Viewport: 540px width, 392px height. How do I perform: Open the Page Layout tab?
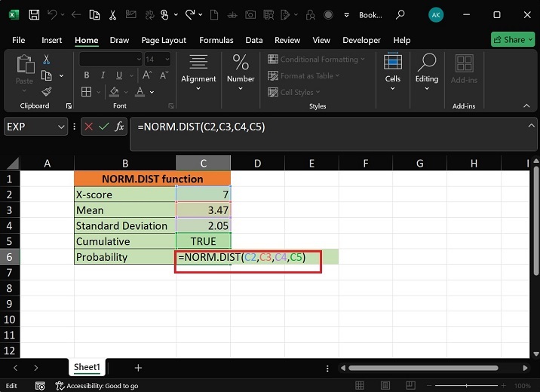(x=164, y=40)
